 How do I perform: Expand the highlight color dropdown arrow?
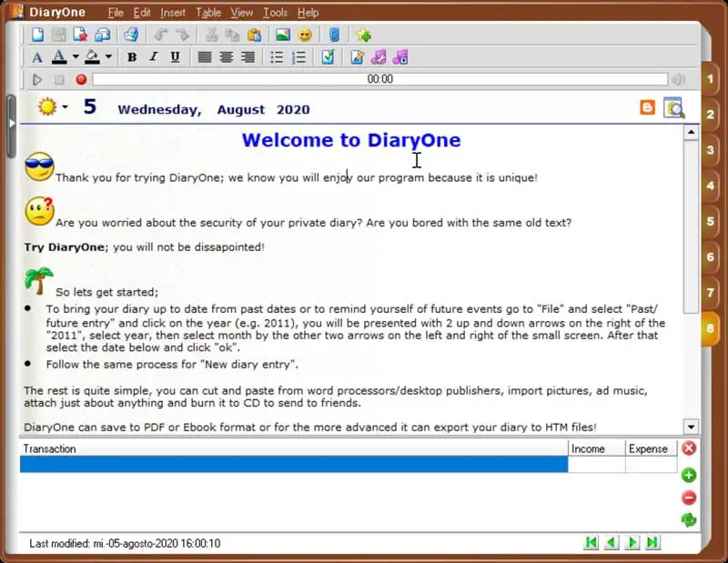tap(108, 57)
